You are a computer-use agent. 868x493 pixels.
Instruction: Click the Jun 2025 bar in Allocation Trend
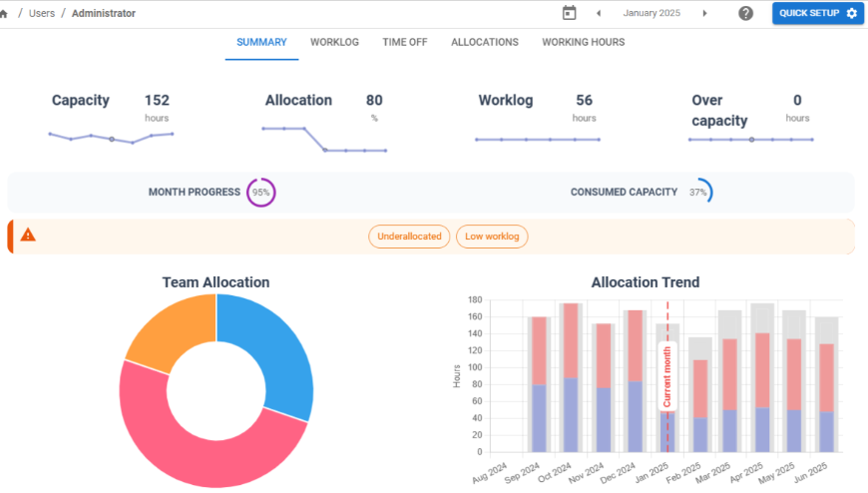[826, 384]
